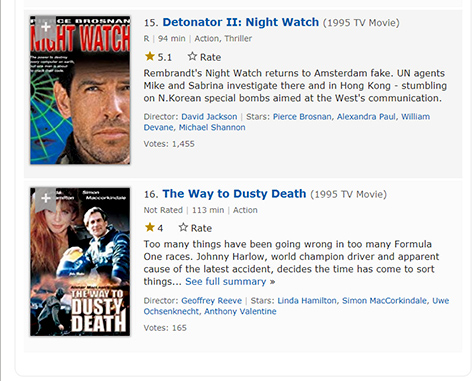The image size is (472, 381).
Task: Open The Way to Dusty Death title link
Action: 234,194
